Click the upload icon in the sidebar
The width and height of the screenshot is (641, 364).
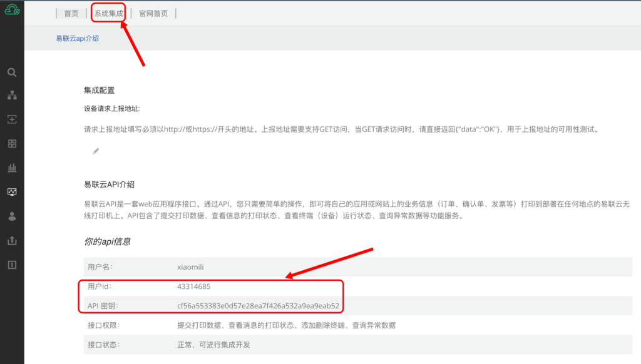(11, 240)
